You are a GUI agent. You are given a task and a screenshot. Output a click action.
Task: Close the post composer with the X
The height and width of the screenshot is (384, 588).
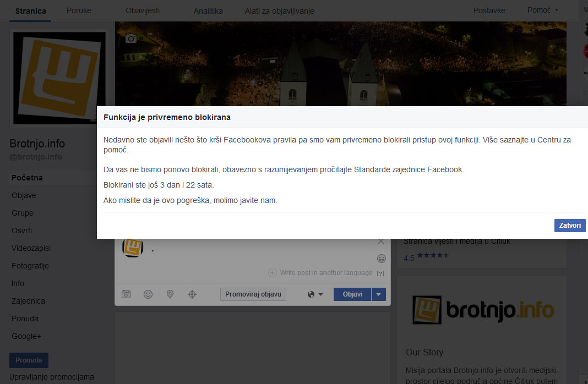pyautogui.click(x=381, y=242)
